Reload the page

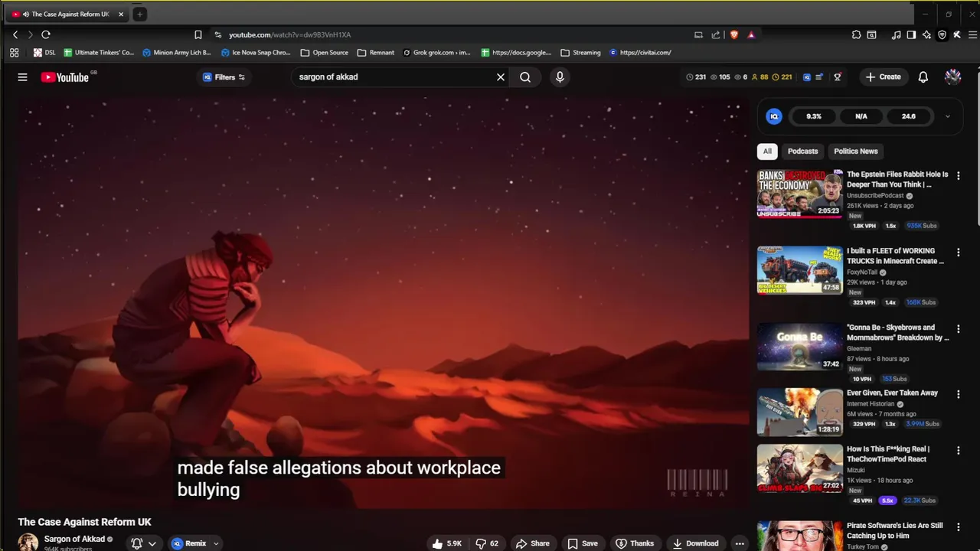[x=46, y=34]
